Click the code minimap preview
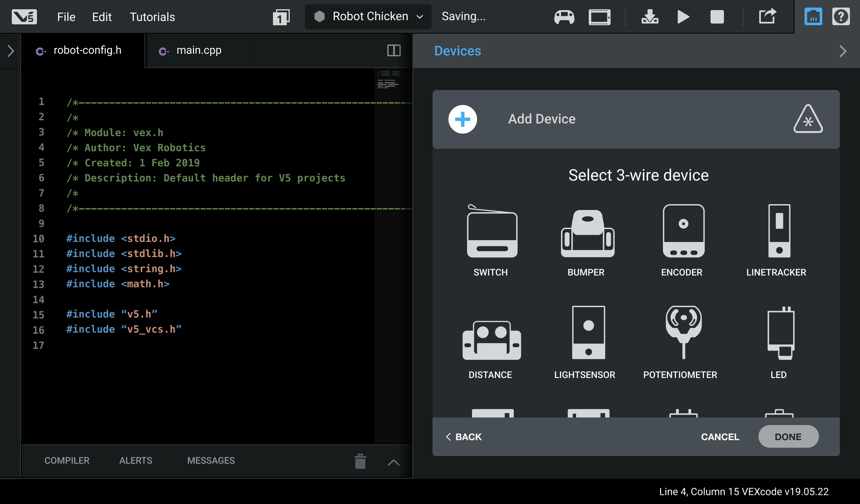Viewport: 860px width, 504px height. (388, 81)
